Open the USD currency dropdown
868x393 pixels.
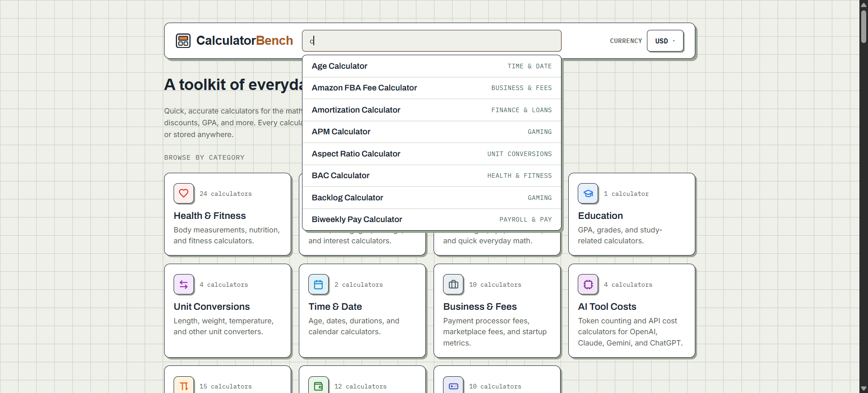click(x=665, y=41)
